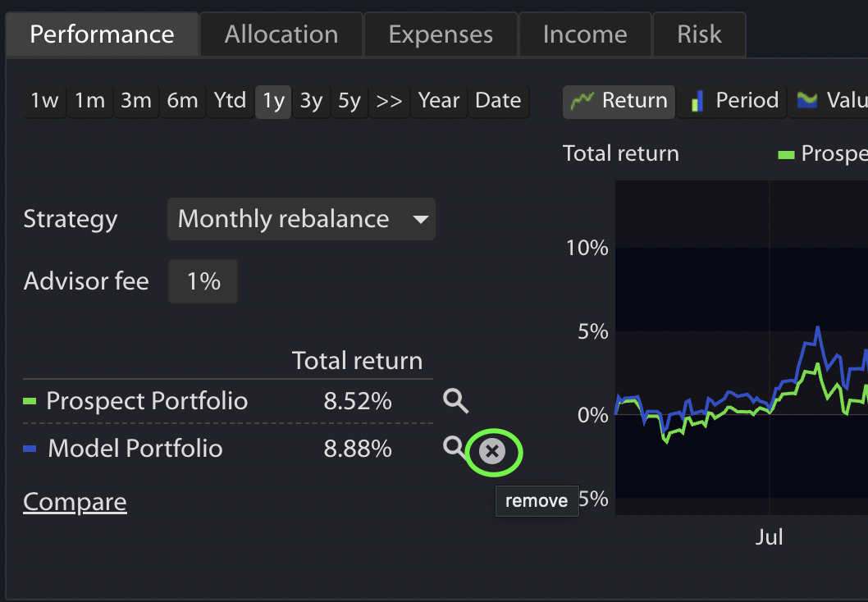
Task: Open the Allocation tab
Action: pos(281,34)
